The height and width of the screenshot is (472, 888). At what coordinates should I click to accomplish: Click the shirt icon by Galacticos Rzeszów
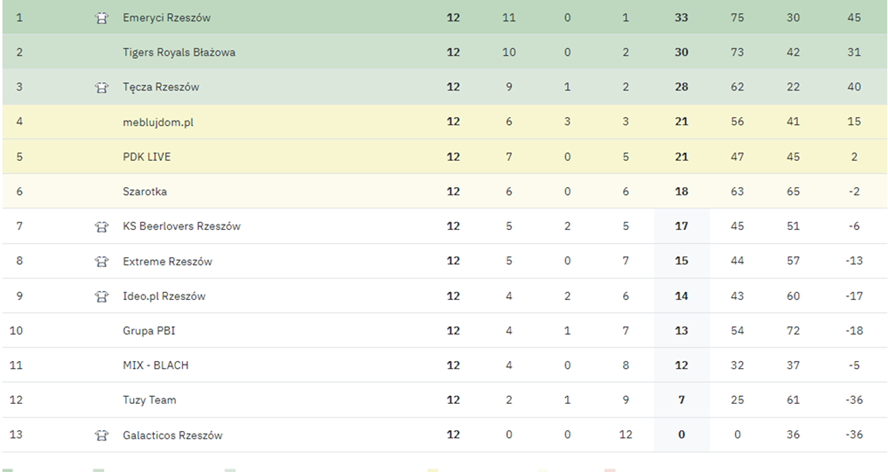click(x=101, y=435)
